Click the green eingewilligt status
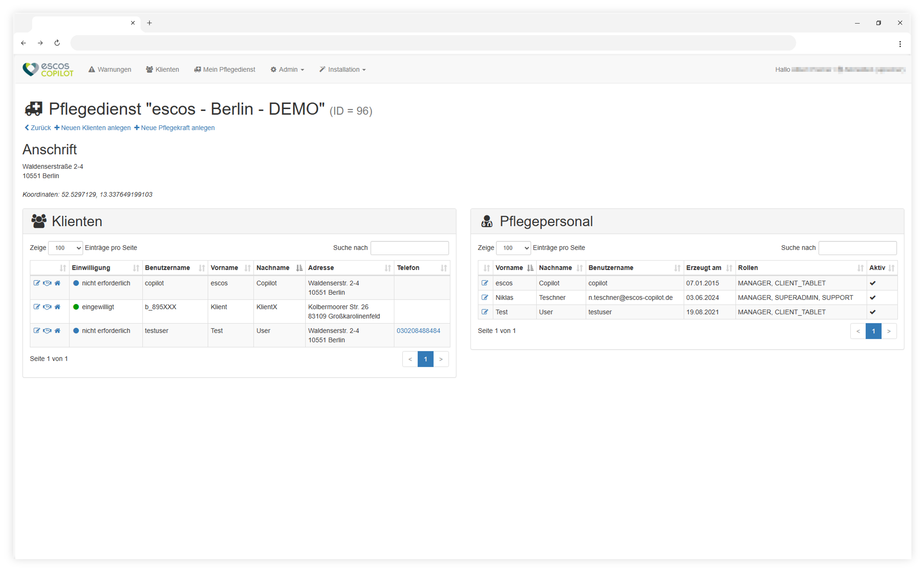This screenshot has width=924, height=572. 93,307
